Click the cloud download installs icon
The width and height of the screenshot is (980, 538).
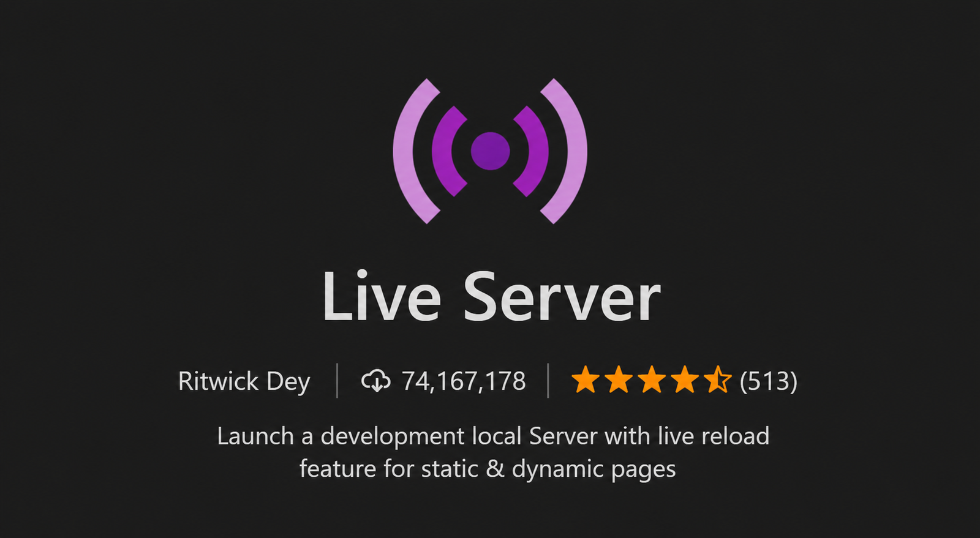pos(375,381)
